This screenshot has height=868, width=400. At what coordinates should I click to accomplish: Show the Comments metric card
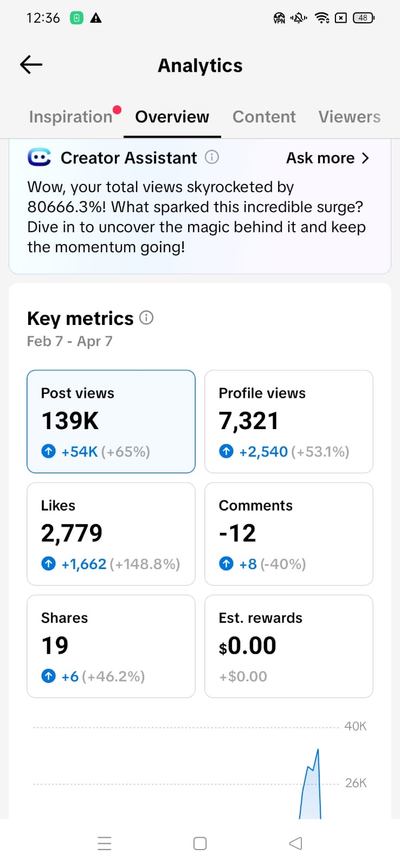(x=288, y=534)
